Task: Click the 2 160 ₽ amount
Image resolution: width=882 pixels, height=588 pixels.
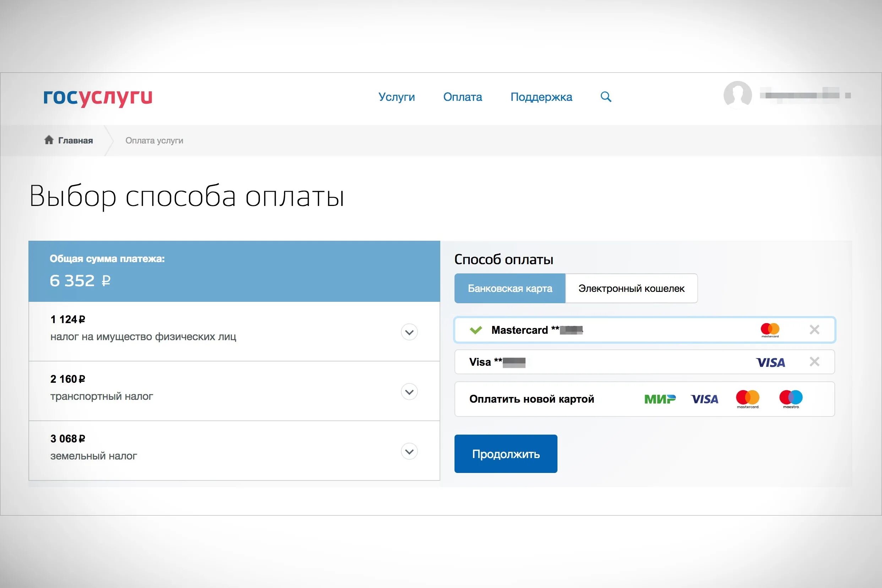Action: click(x=68, y=379)
